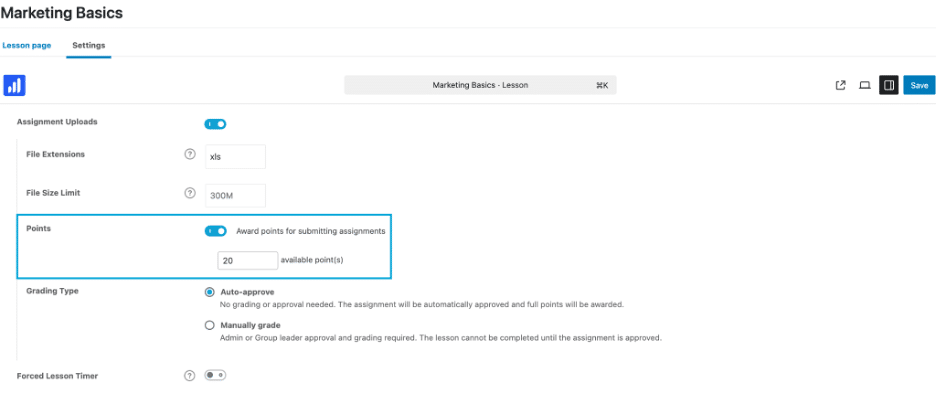Click help icon next to File Extensions

point(190,154)
